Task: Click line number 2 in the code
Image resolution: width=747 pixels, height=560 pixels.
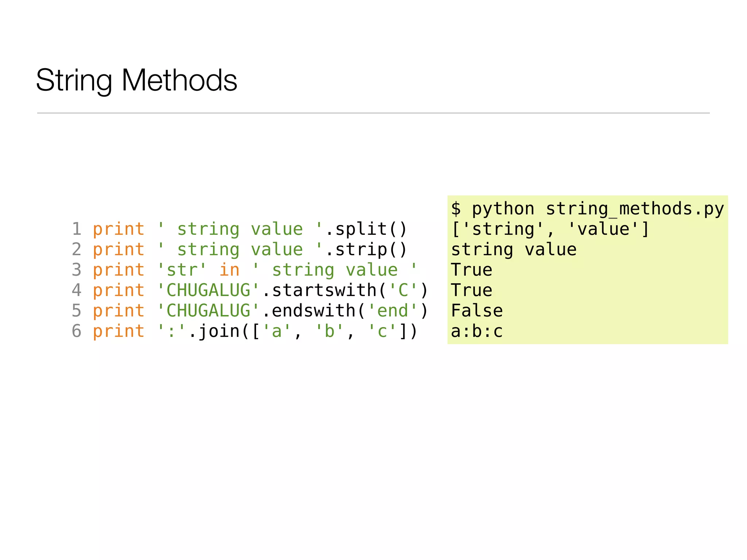Action: [77, 250]
